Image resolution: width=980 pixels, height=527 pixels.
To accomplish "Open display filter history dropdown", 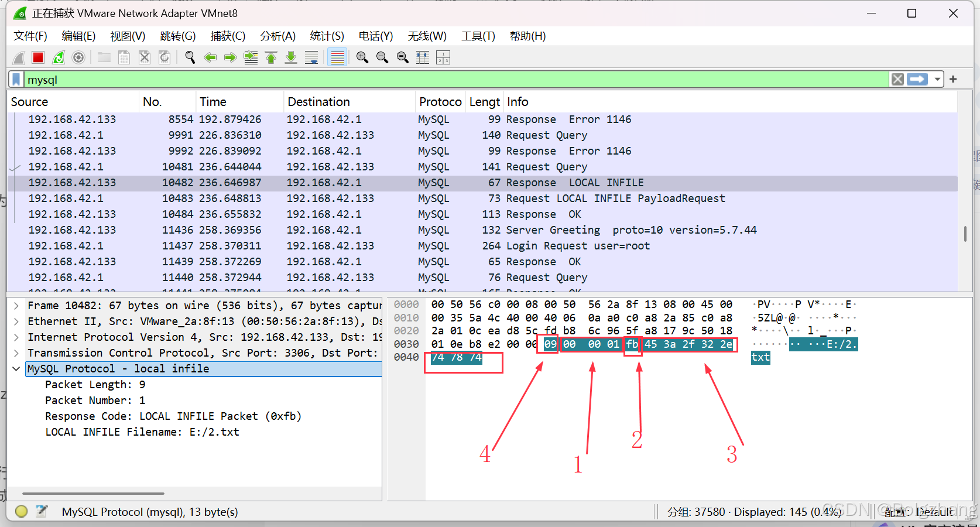I will pos(937,80).
